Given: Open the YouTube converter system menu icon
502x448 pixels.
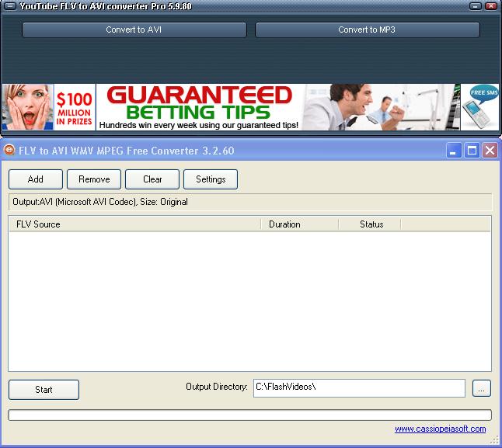Looking at the screenshot, I should (x=9, y=6).
